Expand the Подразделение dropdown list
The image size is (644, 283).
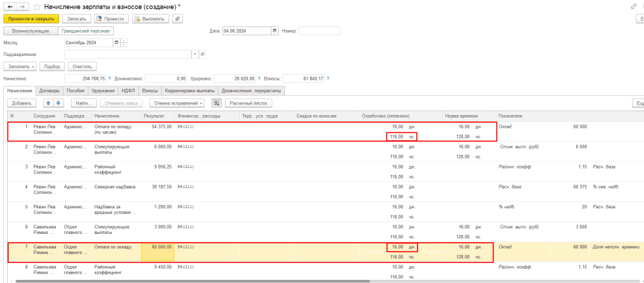(x=195, y=55)
